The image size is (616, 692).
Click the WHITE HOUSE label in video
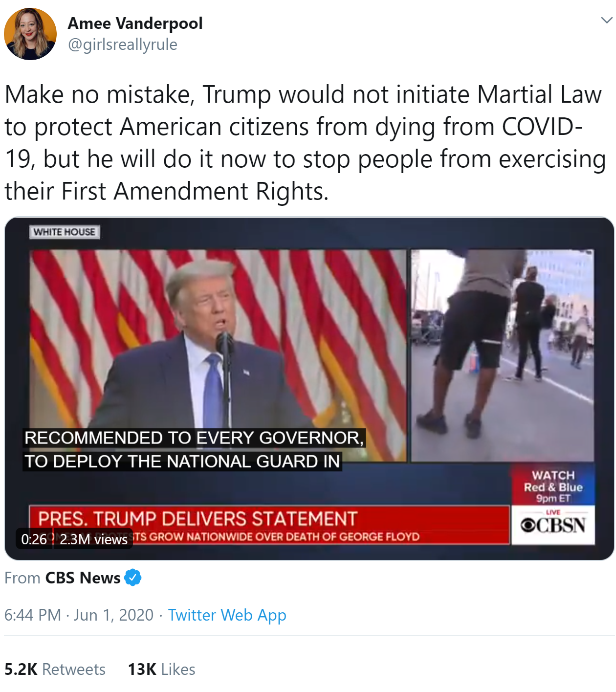point(64,232)
